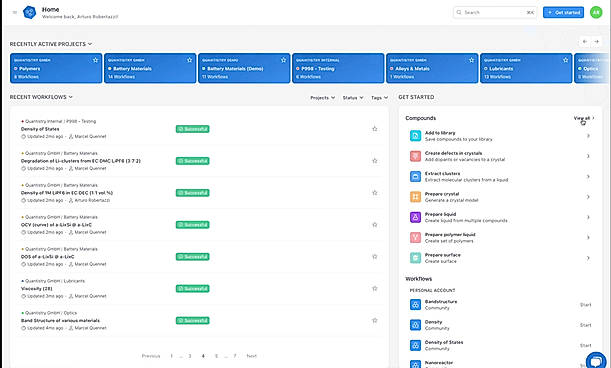Viewport: 611px width, 368px height.
Task: Open OCV (curve) of a-LixSi workflow title
Action: pos(56,225)
